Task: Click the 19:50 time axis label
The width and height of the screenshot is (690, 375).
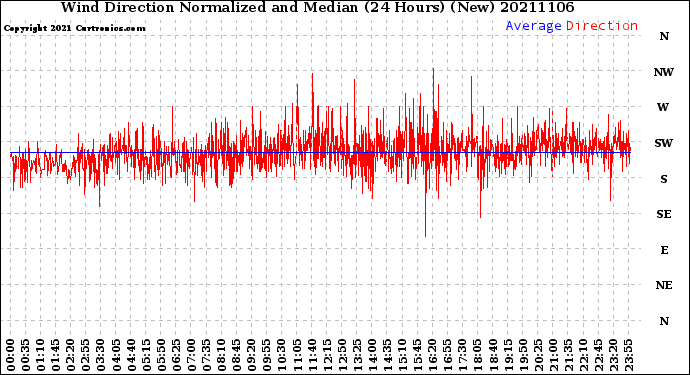Action: [523, 355]
